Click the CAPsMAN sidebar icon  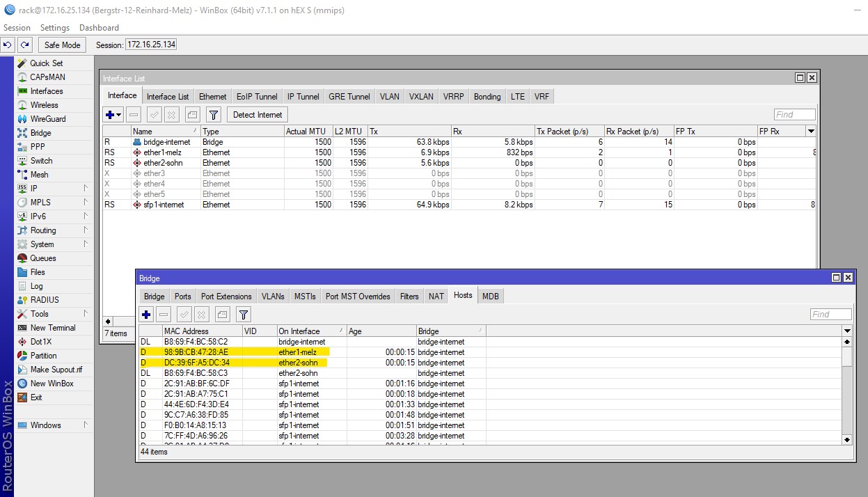[x=22, y=77]
